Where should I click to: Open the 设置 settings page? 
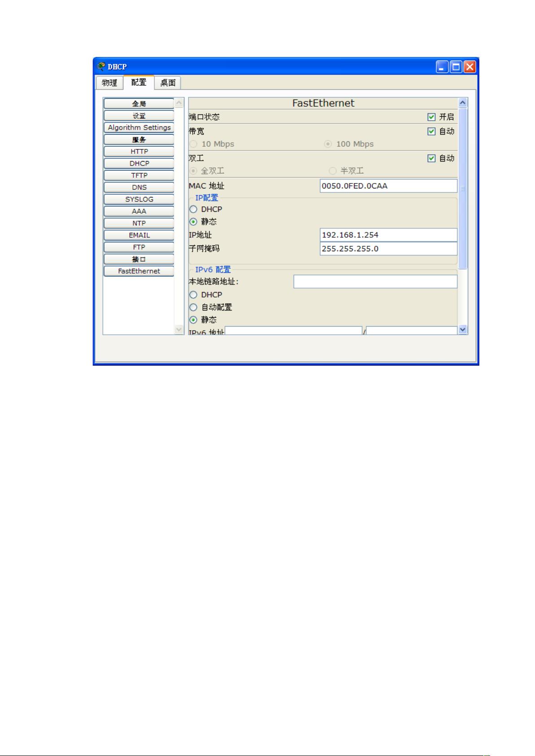click(139, 116)
